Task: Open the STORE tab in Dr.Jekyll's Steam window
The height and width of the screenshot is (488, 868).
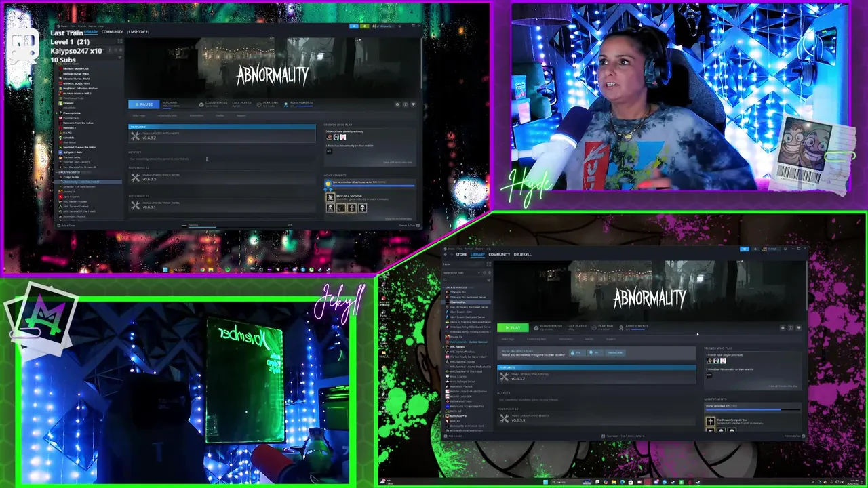Action: [x=461, y=254]
